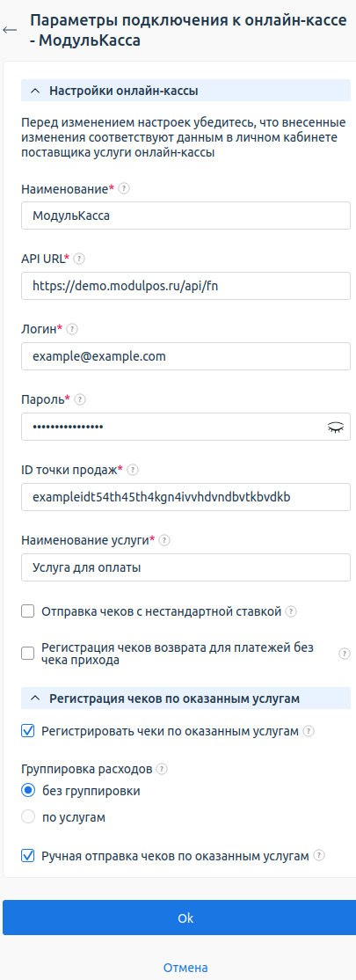Uncheck Регистрировать чеки по оказанным услугам
Viewport: 356px width, 980px height.
27,731
